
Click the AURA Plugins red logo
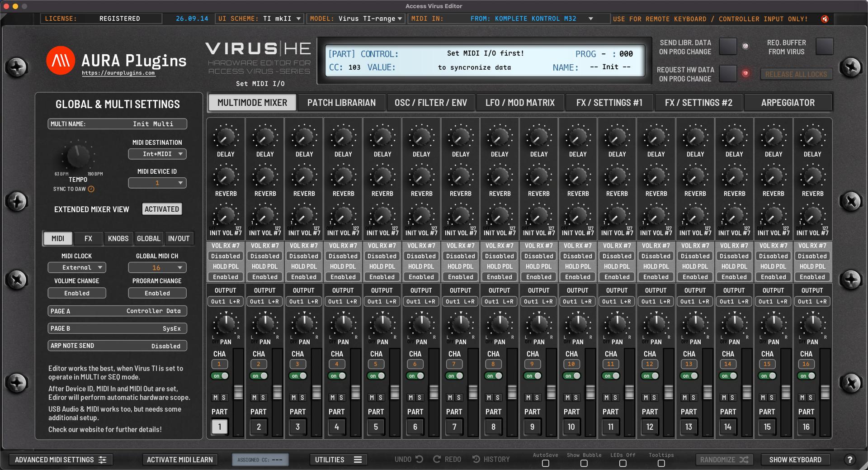click(x=61, y=60)
